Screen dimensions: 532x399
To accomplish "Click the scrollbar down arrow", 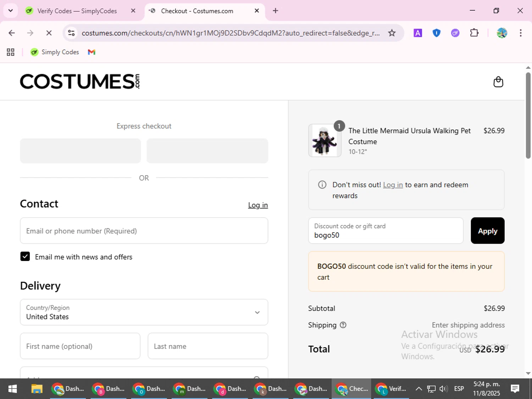I will pyautogui.click(x=528, y=373).
